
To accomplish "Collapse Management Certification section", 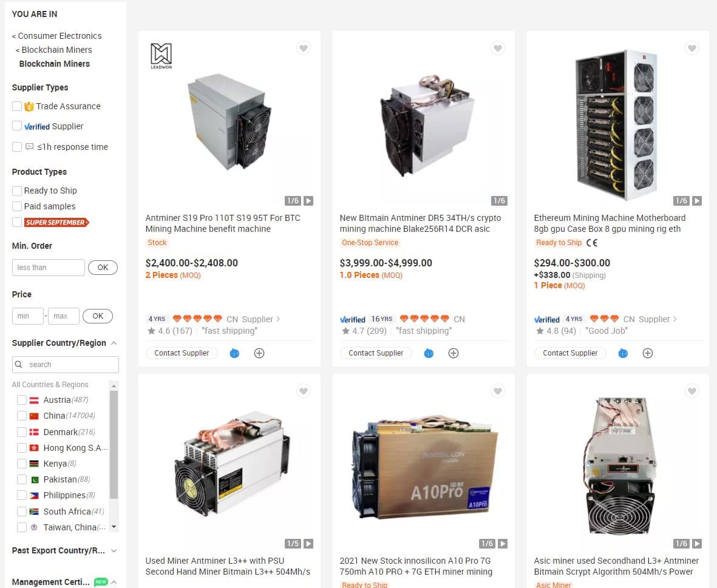I will (114, 582).
